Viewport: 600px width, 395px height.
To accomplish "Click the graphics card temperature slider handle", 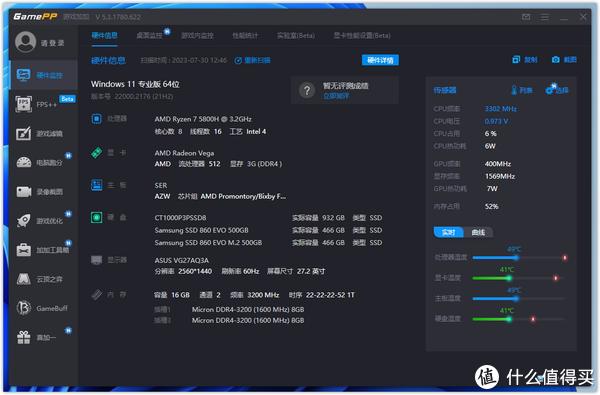I will (509, 278).
